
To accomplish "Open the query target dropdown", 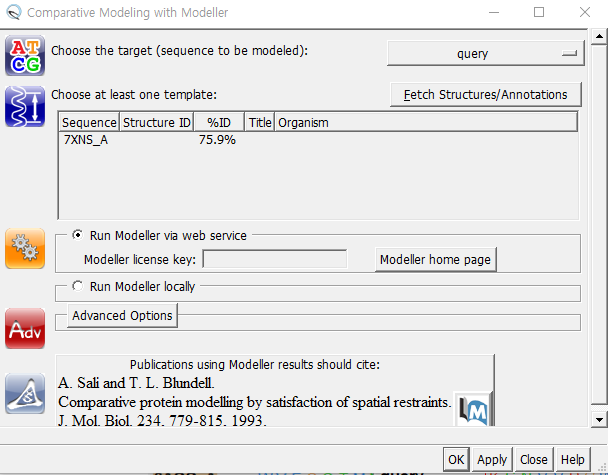I will (485, 53).
